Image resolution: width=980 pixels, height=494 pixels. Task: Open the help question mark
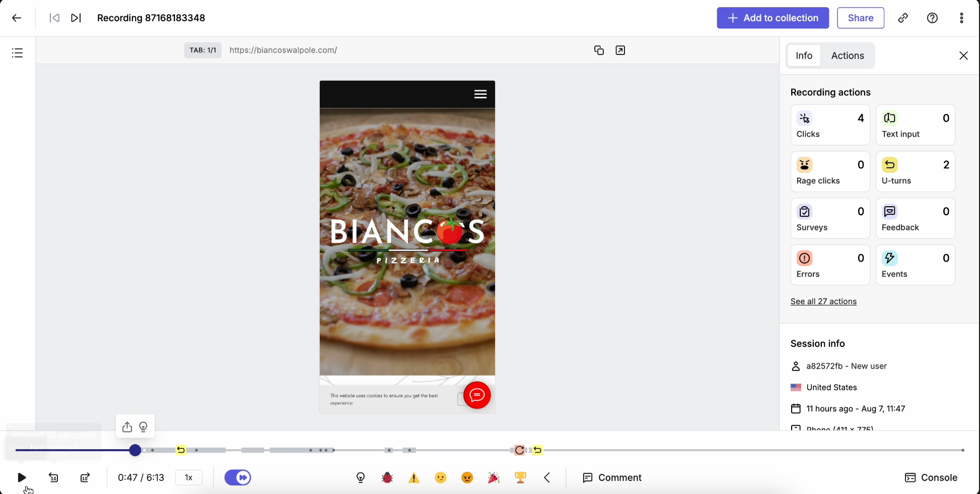click(x=933, y=18)
